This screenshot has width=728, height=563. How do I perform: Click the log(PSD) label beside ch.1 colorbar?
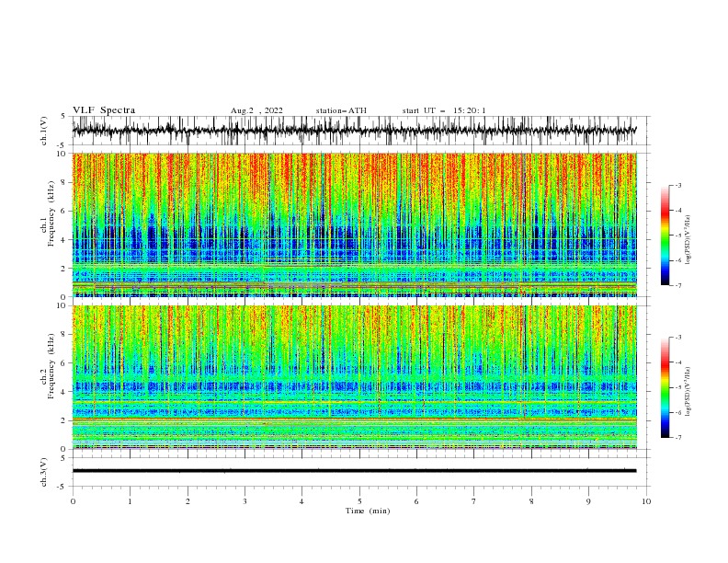point(688,240)
